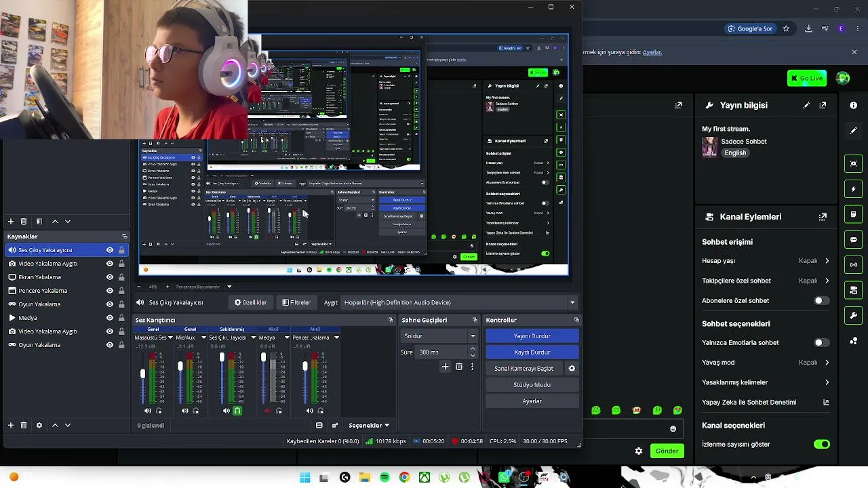Delete the transition with the Sahne Geçişleri trash icon
Screen dimensions: 868x488
coord(459,367)
